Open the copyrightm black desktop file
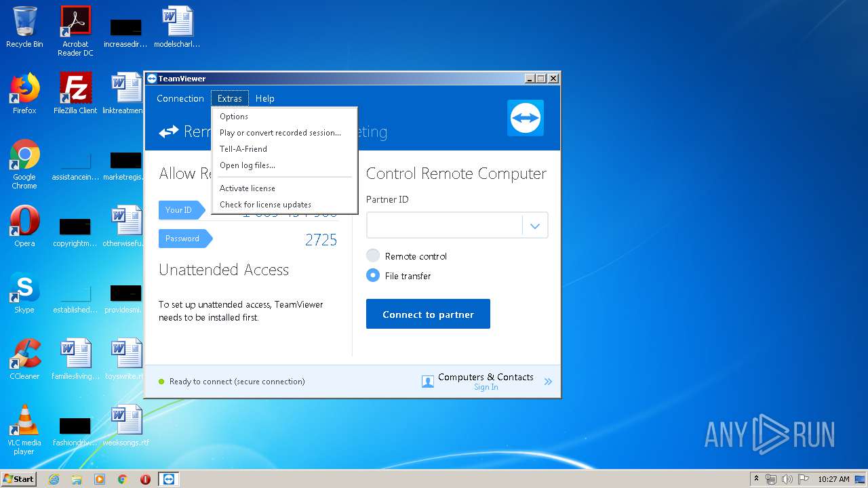 coord(75,231)
